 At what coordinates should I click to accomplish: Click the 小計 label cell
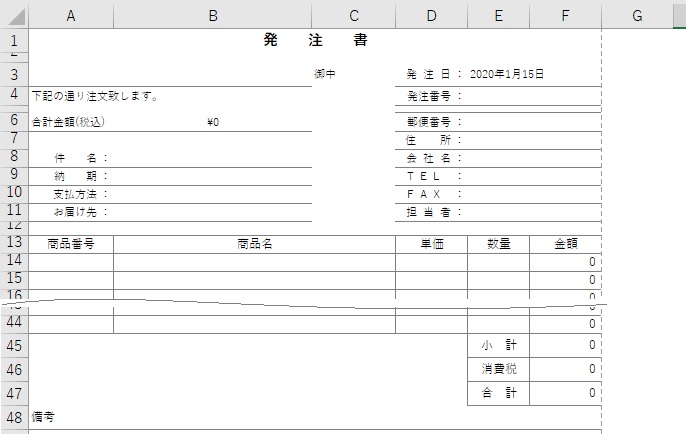coord(498,345)
